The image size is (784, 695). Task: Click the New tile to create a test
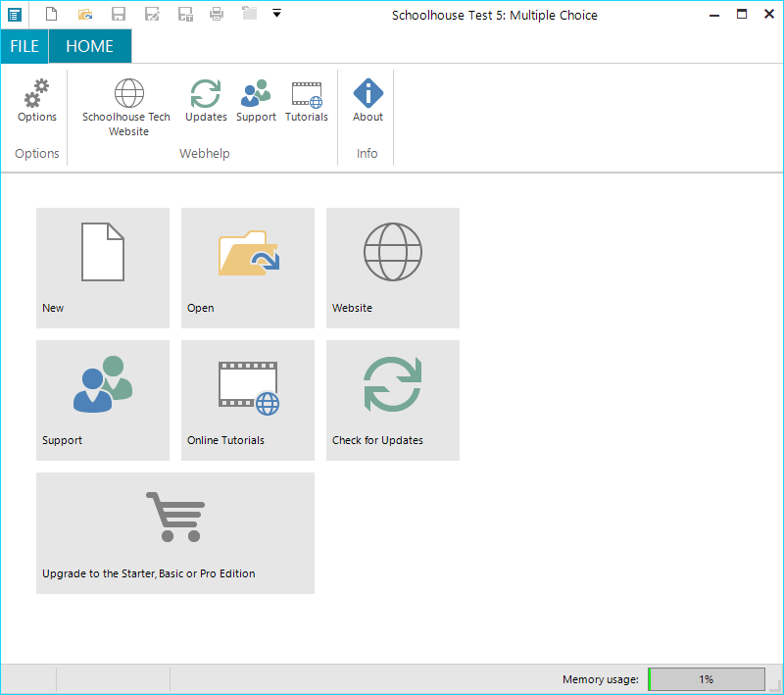[x=103, y=268]
